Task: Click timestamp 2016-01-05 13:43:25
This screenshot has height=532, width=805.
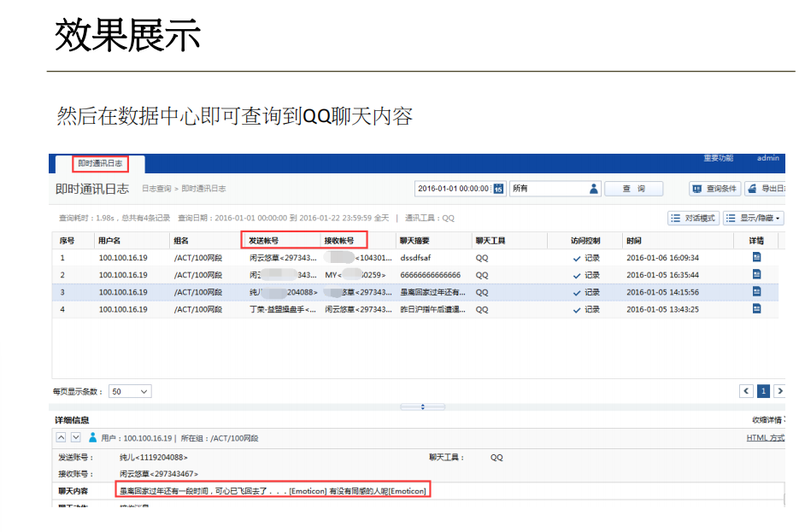Action: click(662, 309)
